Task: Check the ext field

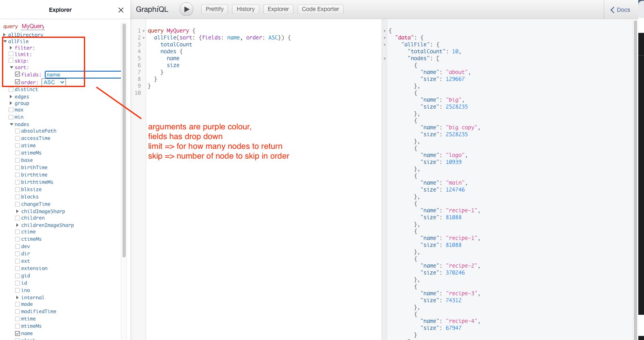Action: pyautogui.click(x=18, y=261)
